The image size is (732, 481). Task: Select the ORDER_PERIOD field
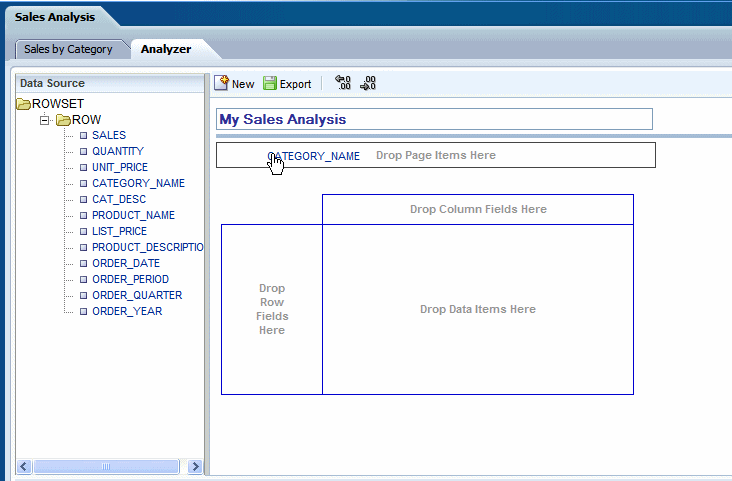[x=130, y=279]
